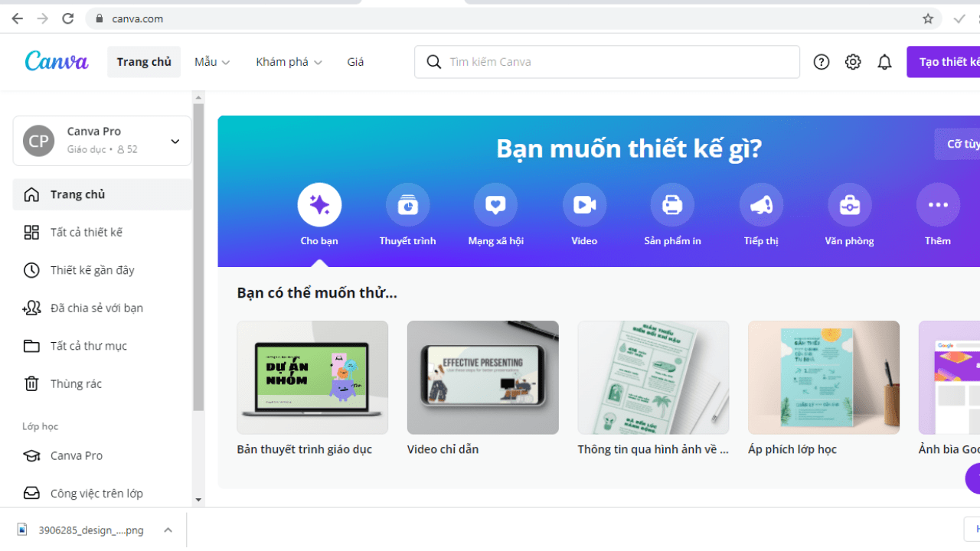Click the Giáo dục • 52 members text

tap(102, 149)
